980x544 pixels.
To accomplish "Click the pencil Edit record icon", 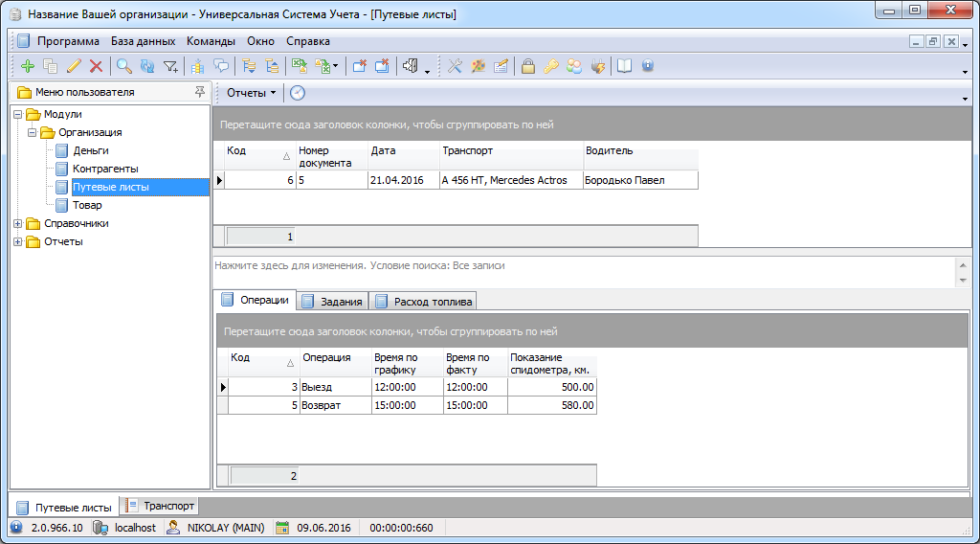I will tap(74, 66).
